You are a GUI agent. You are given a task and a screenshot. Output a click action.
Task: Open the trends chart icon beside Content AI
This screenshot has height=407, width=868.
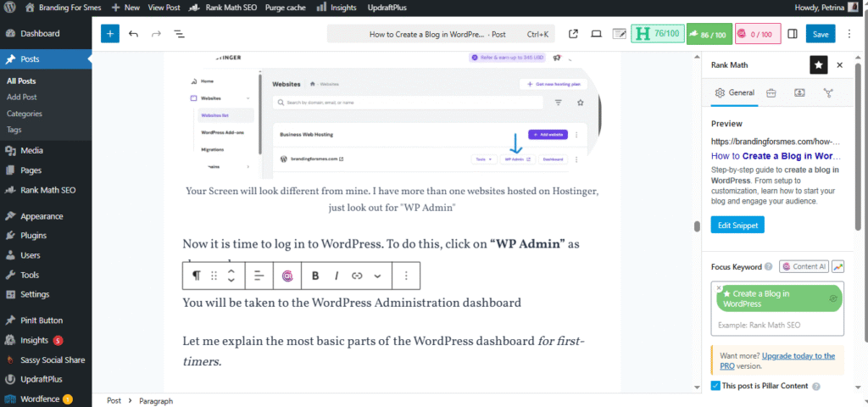tap(837, 266)
